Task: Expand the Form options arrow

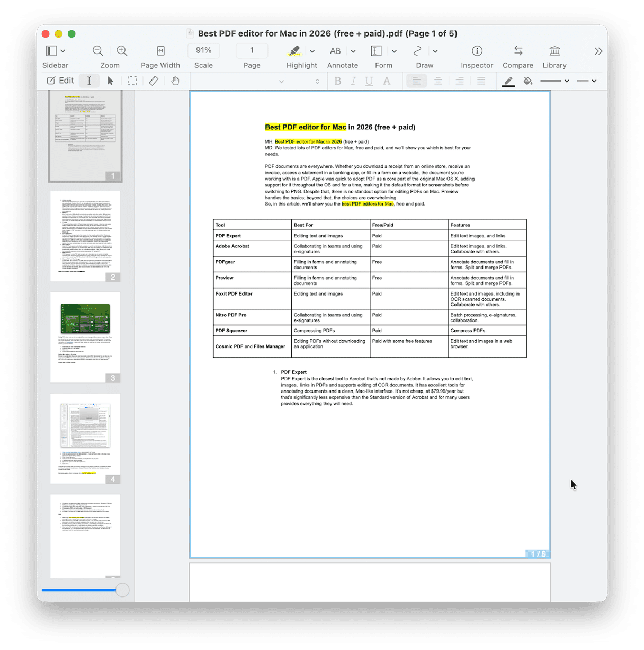Action: coord(394,51)
